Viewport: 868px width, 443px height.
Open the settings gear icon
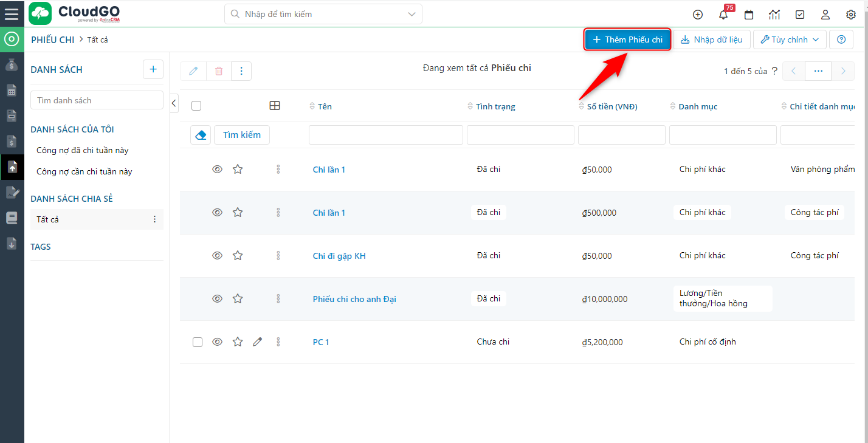[851, 15]
